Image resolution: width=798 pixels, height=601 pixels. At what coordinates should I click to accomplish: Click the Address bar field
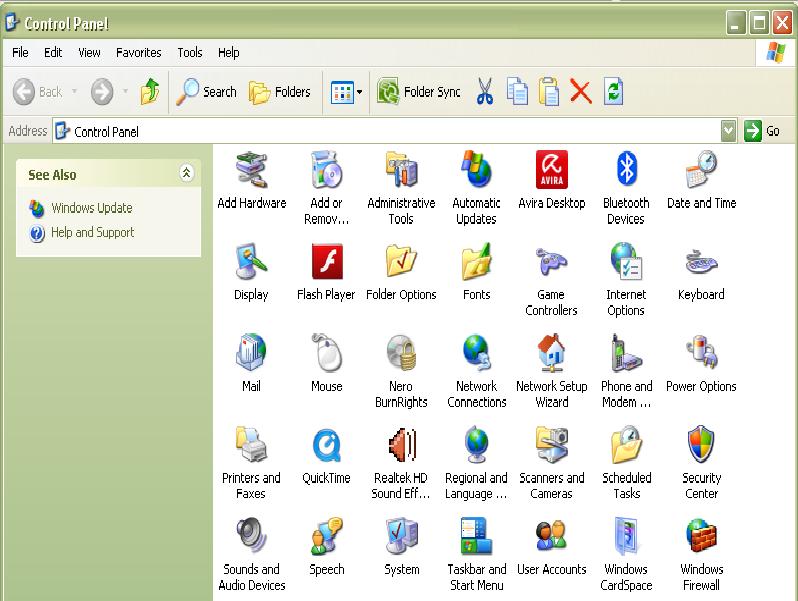click(x=387, y=132)
